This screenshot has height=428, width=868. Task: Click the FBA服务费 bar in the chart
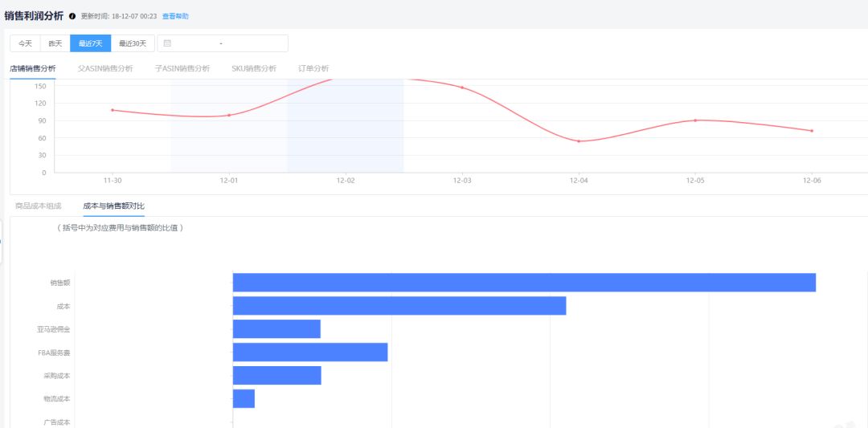click(310, 353)
